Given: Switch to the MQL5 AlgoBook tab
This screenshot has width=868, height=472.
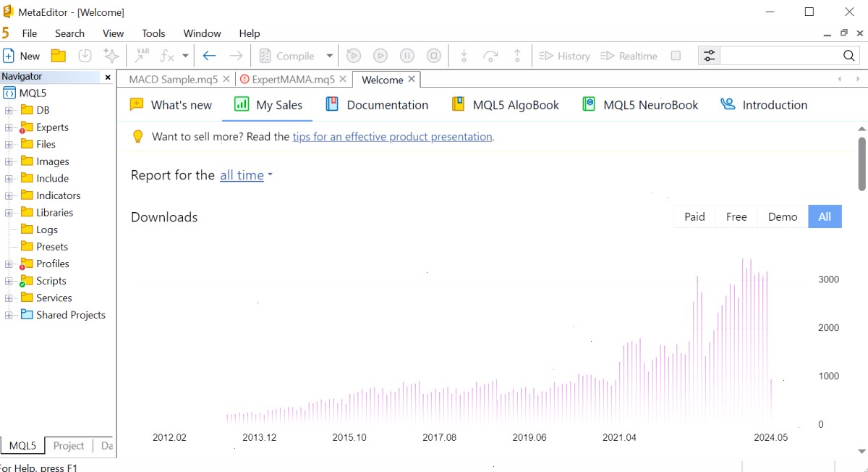Looking at the screenshot, I should 506,105.
